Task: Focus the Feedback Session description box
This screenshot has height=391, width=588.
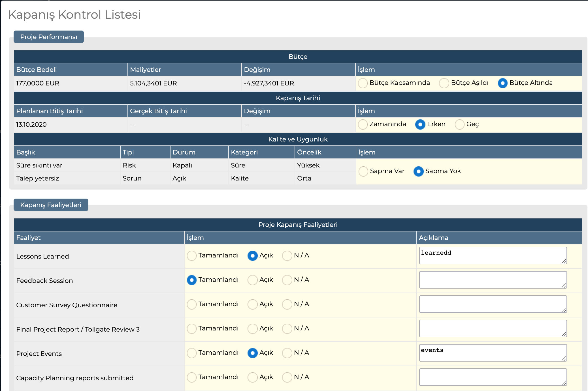Action: pyautogui.click(x=493, y=280)
